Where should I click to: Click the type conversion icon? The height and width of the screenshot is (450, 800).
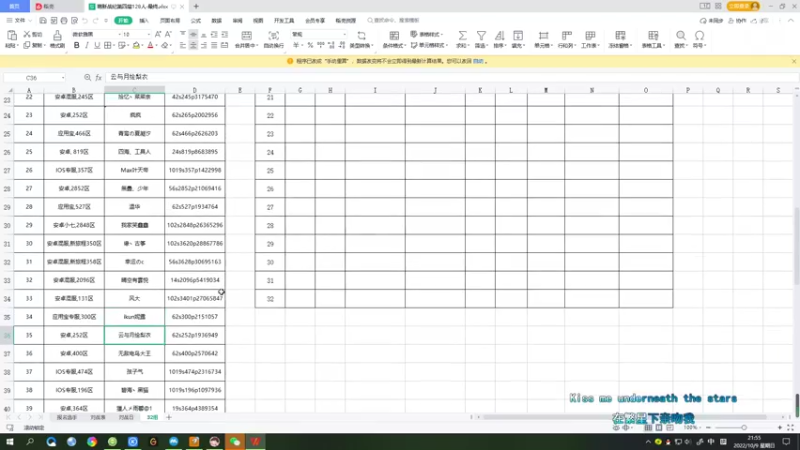click(361, 35)
